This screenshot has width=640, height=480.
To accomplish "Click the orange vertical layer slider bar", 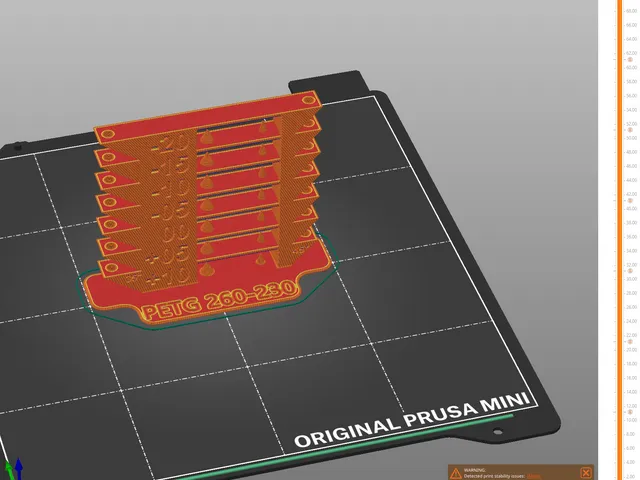I will click(620, 240).
